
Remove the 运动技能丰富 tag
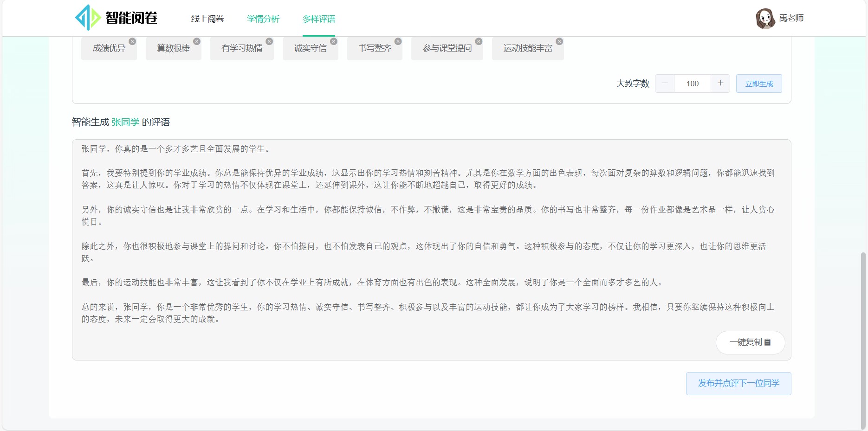click(x=560, y=41)
